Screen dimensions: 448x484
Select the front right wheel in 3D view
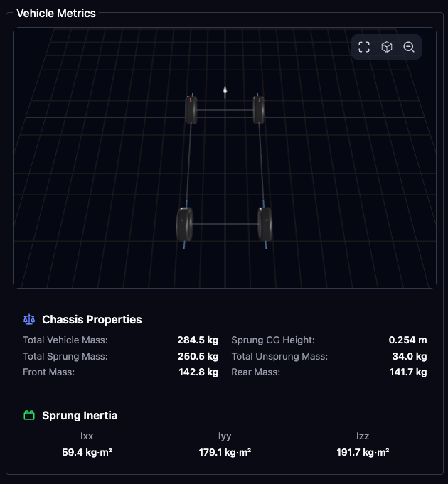[259, 109]
